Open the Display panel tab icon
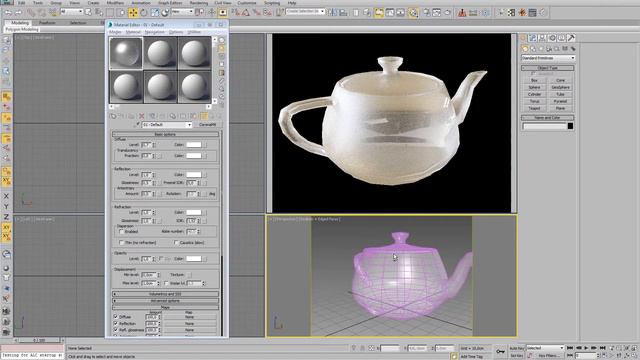Screen dimensions: 640x360 [562, 38]
